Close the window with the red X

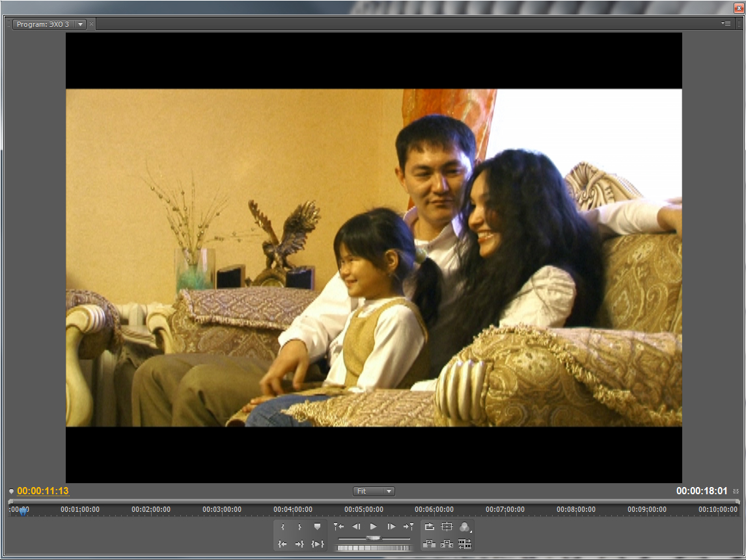(739, 8)
